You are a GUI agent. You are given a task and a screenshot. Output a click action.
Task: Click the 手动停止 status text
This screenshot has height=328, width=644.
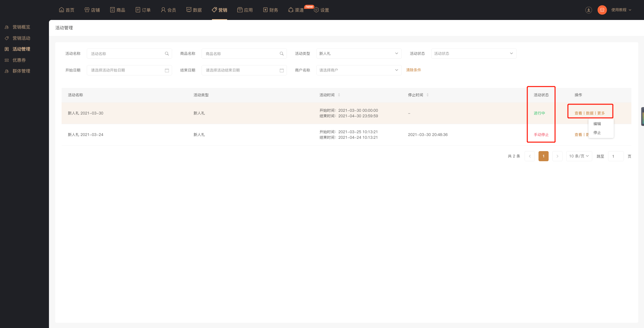click(541, 135)
